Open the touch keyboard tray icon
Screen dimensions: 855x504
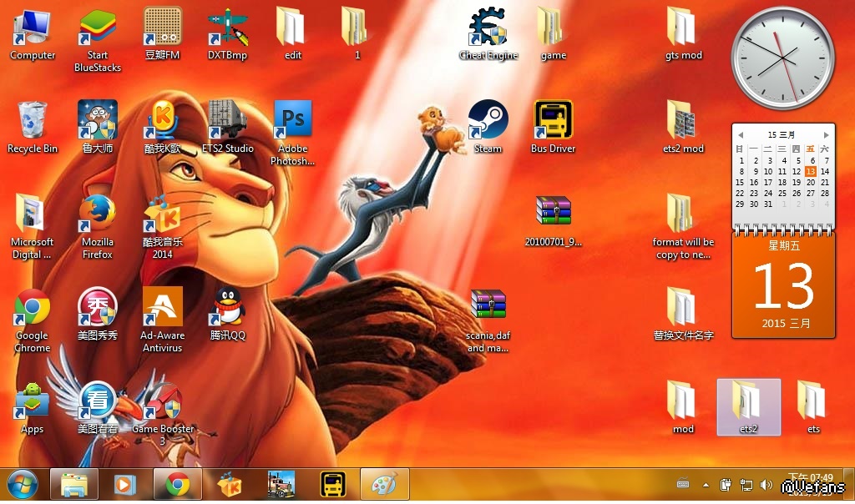pos(683,483)
